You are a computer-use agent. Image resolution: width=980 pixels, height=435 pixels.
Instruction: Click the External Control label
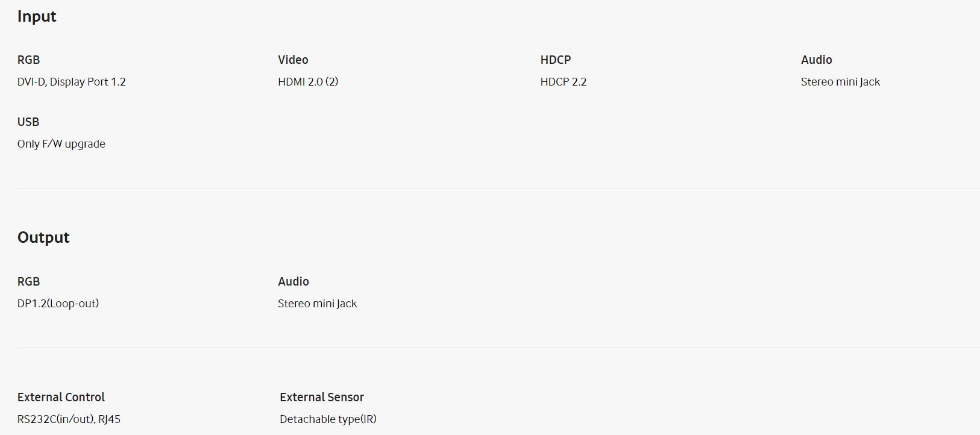coord(61,397)
